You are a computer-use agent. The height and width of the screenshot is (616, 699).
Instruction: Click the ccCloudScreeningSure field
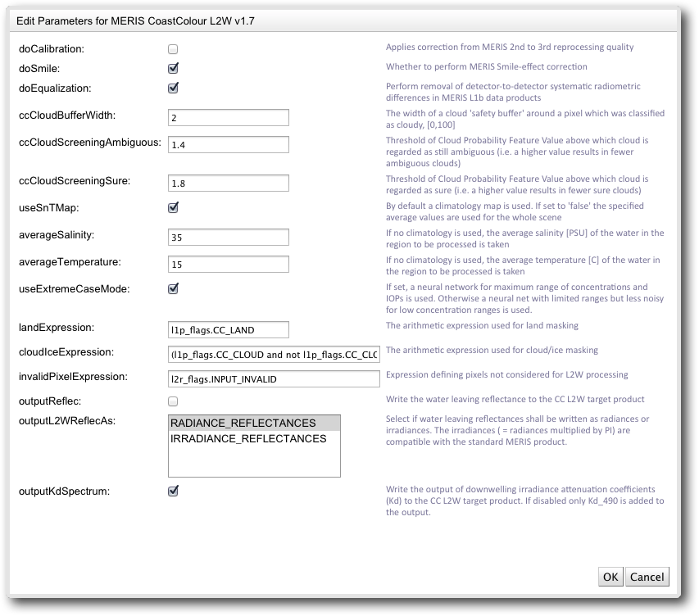(229, 183)
